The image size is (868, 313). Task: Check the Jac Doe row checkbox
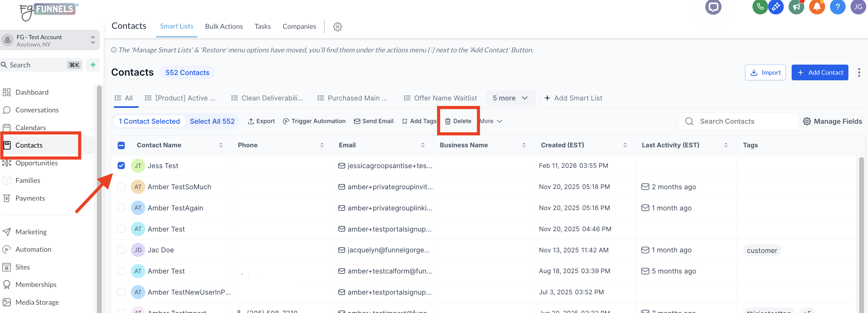click(121, 250)
